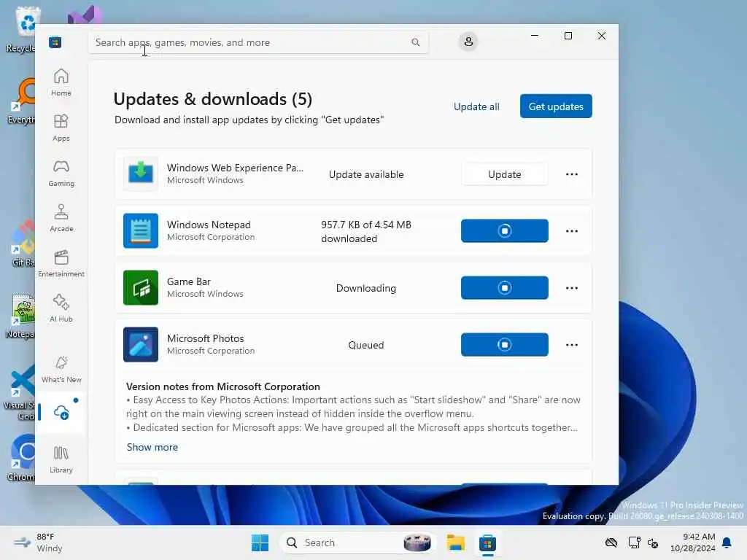The image size is (747, 560).
Task: Click the "Update available" status text
Action: [x=366, y=174]
